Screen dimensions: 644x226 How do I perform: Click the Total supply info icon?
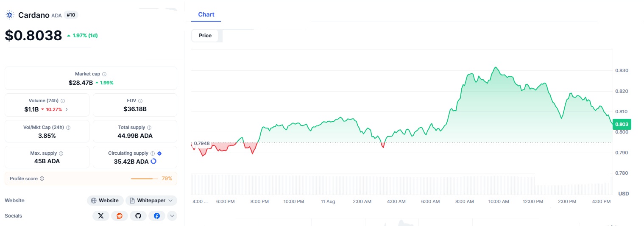(149, 127)
